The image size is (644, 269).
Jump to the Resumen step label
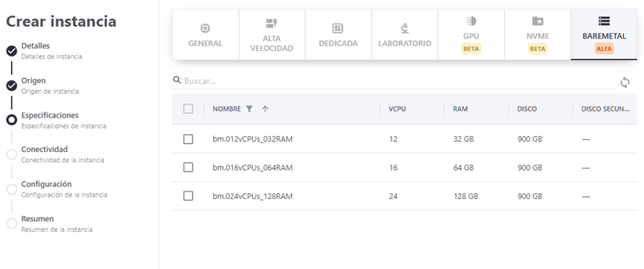coord(37,218)
